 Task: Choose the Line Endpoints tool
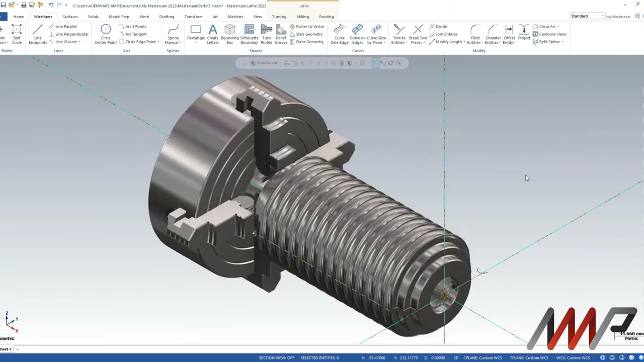coord(38,34)
